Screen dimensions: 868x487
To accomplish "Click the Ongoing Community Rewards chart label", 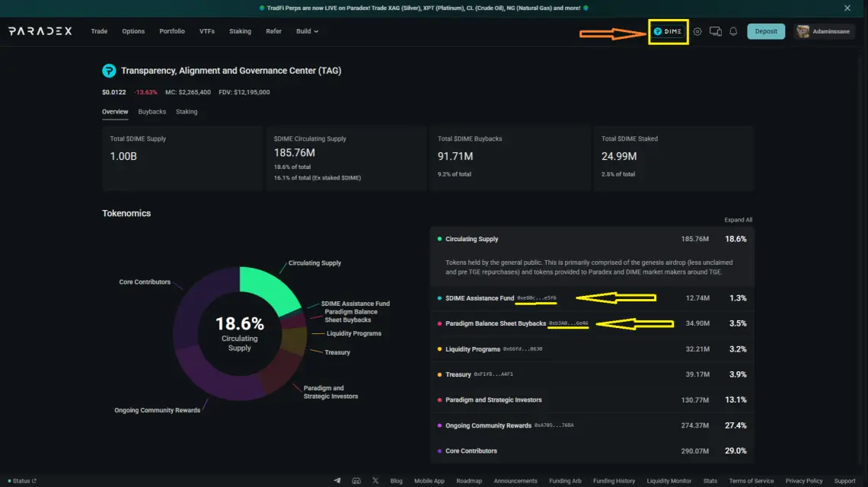I will [x=157, y=411].
